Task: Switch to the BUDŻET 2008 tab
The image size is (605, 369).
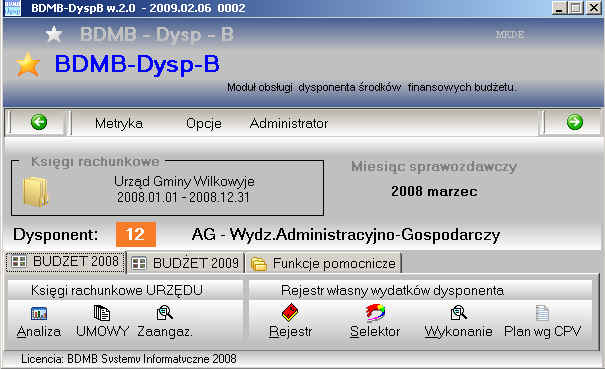Action: point(66,262)
